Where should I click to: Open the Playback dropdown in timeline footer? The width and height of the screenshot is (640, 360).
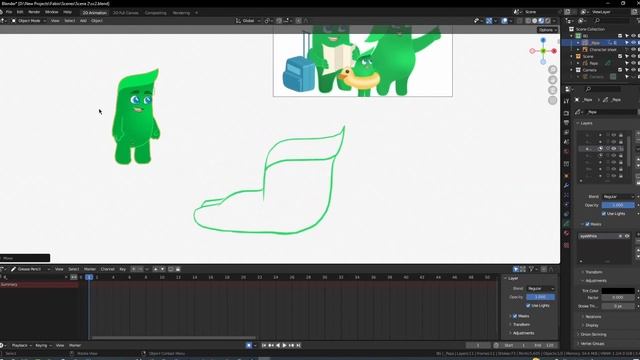click(22, 345)
